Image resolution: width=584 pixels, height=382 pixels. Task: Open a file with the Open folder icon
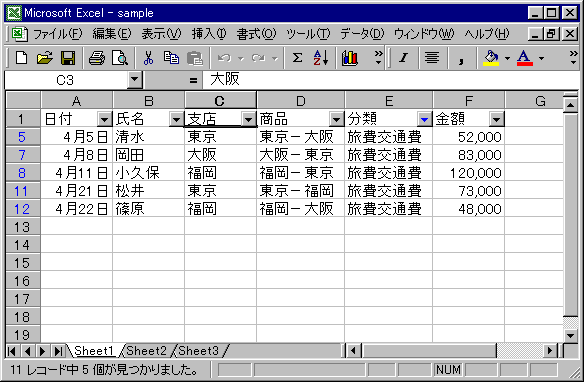45,58
